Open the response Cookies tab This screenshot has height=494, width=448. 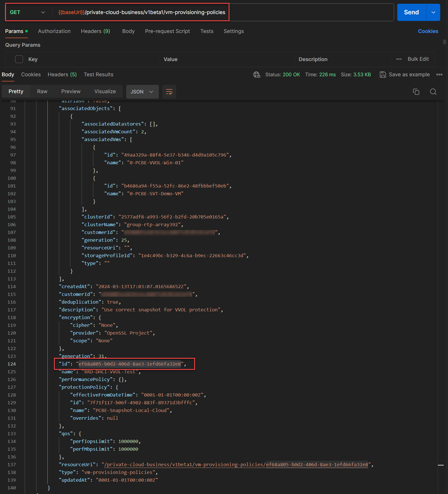tap(31, 74)
